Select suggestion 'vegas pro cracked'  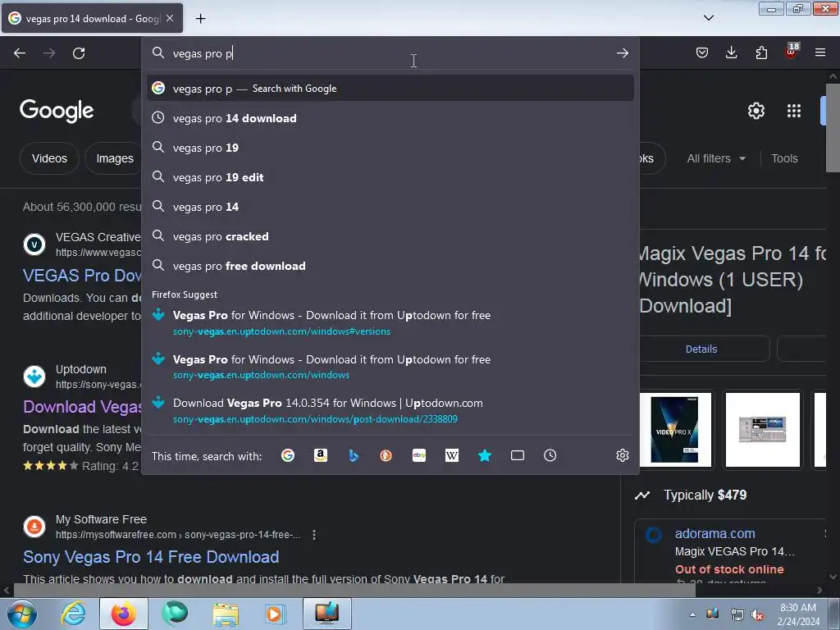coord(390,236)
